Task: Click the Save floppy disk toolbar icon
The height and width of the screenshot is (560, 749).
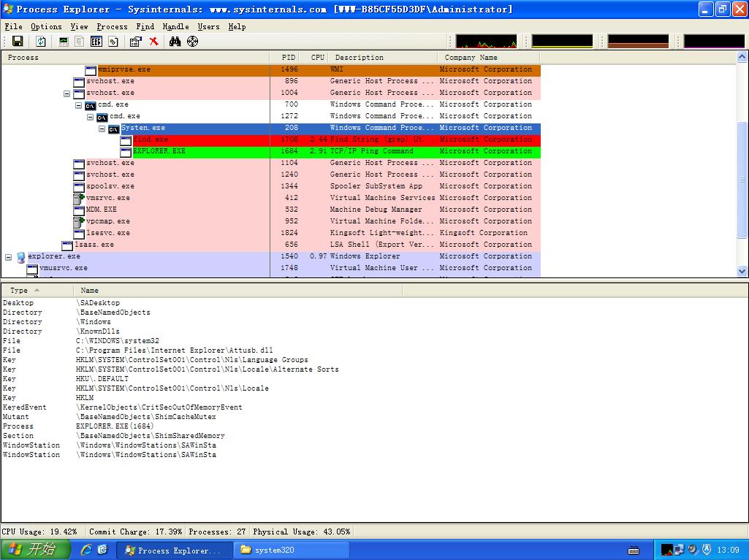Action: (x=18, y=42)
